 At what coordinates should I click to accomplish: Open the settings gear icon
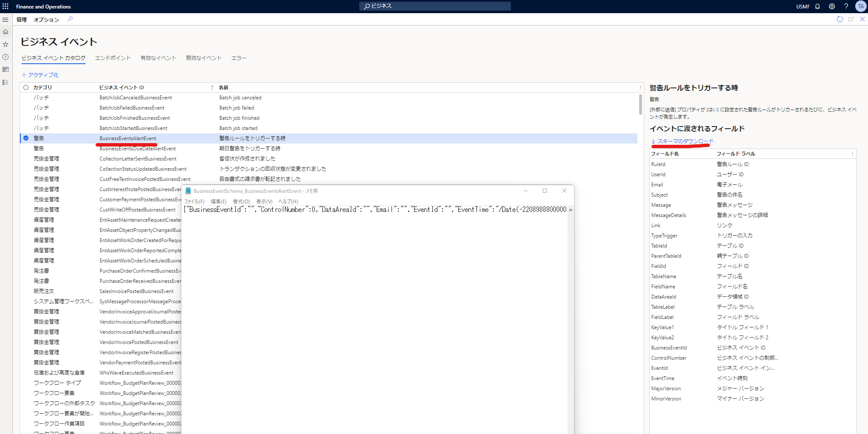pos(832,6)
